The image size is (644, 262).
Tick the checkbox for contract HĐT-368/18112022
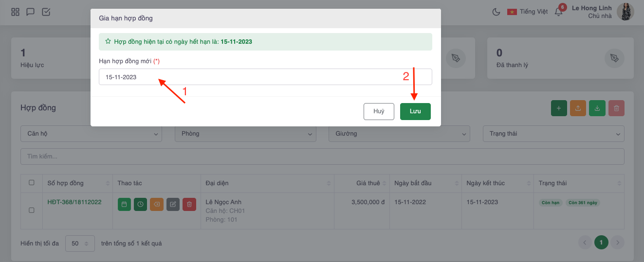pos(32,210)
